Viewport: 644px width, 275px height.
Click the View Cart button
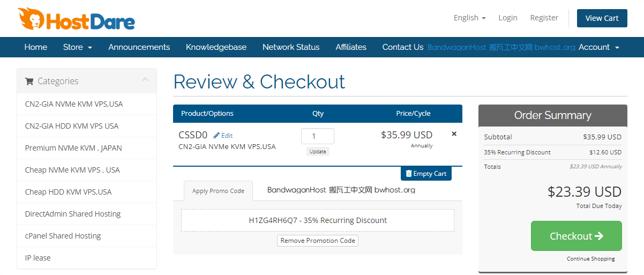[x=602, y=18]
